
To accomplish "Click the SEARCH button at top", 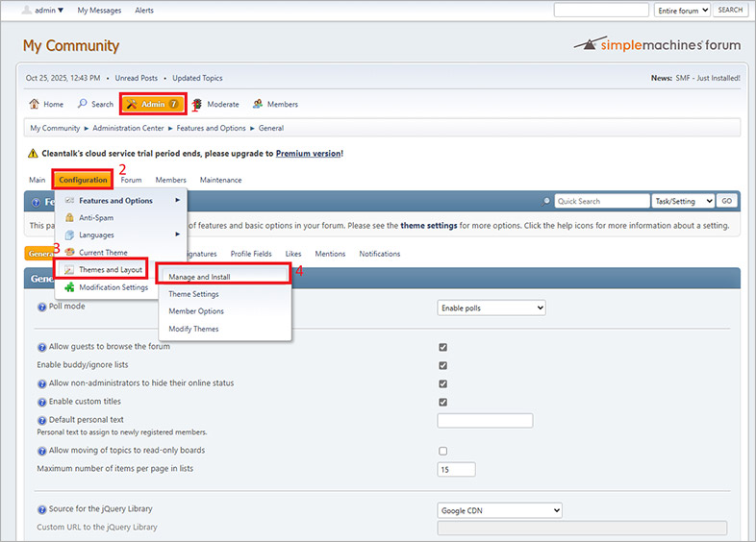I will [730, 10].
